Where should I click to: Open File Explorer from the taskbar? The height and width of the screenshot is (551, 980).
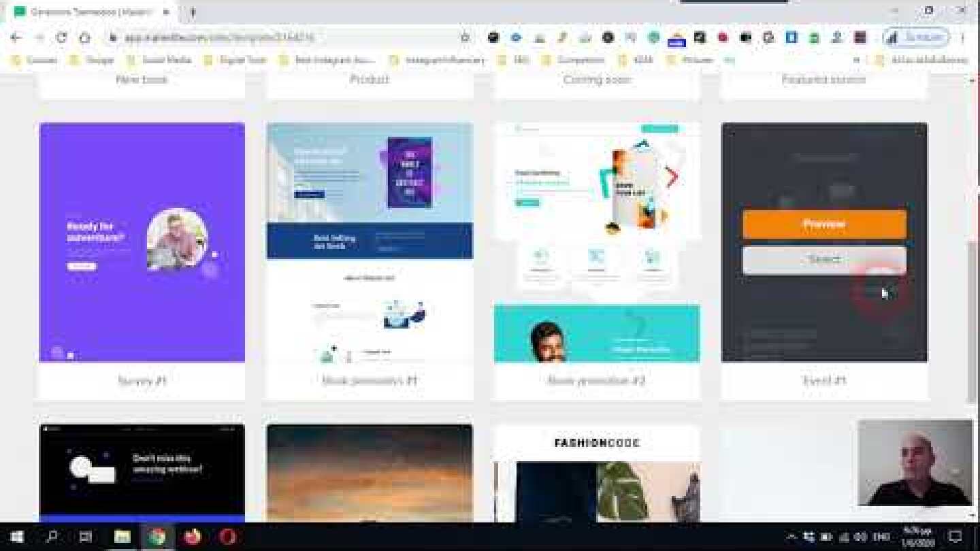tap(122, 537)
